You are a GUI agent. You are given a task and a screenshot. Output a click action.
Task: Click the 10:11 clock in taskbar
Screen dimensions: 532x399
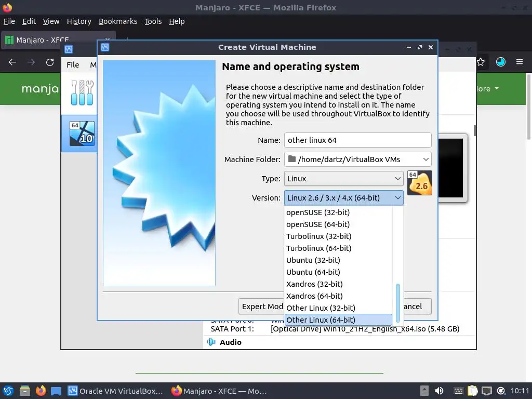point(520,391)
